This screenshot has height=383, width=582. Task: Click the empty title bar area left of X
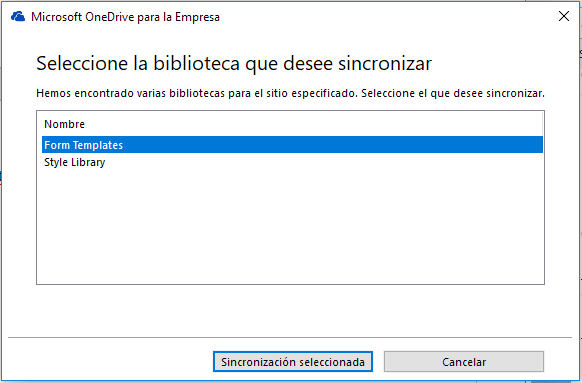(x=388, y=17)
